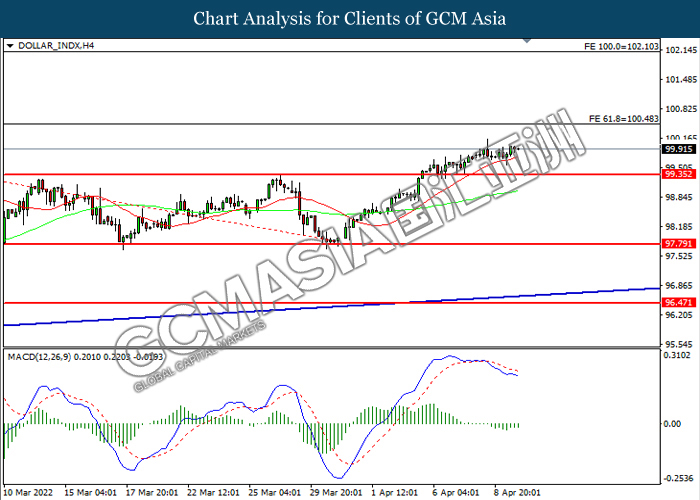Click the current price tag 99.915

(679, 149)
